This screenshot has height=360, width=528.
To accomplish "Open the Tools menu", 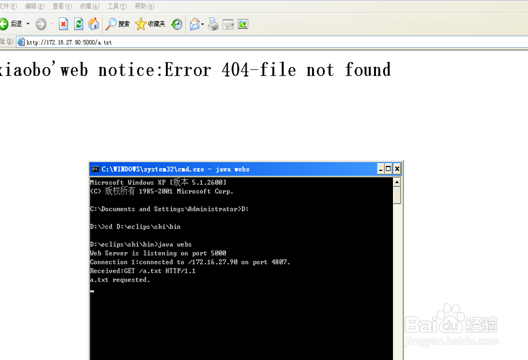I will [117, 6].
